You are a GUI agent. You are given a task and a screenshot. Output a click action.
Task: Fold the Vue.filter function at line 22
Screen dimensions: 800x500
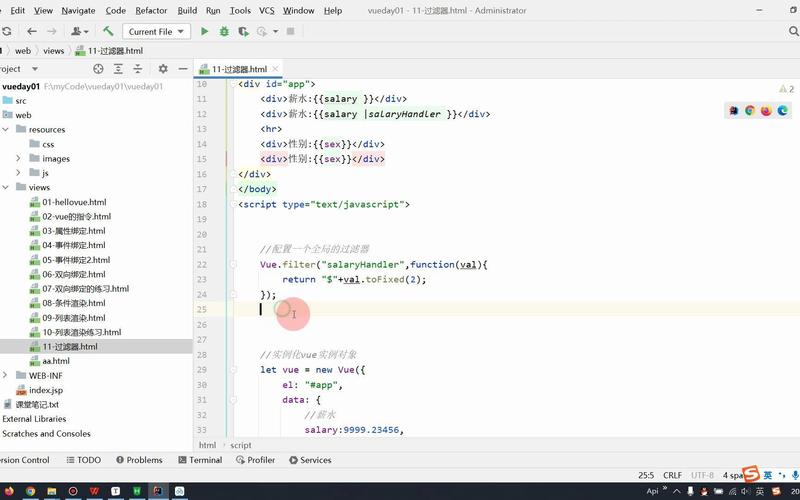[234, 264]
